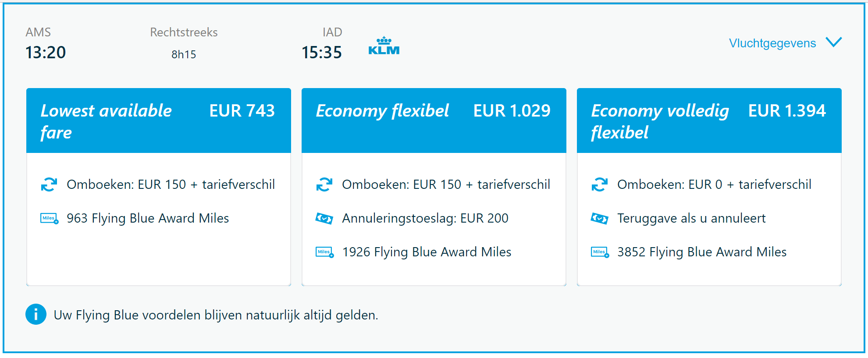Click Miles icon beside 963 Award Miles

pyautogui.click(x=49, y=218)
